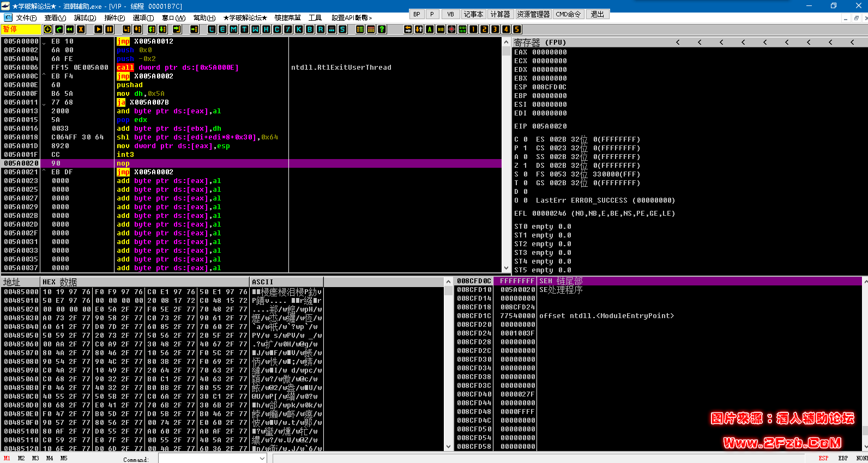
Task: Click the red target crosshair icon
Action: tap(451, 29)
